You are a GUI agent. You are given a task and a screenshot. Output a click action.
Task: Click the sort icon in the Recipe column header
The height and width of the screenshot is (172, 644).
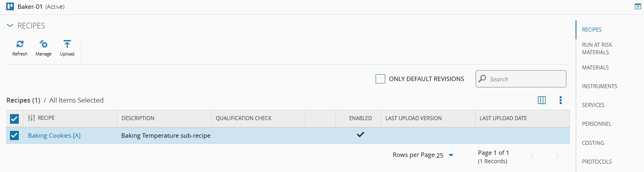tap(32, 118)
